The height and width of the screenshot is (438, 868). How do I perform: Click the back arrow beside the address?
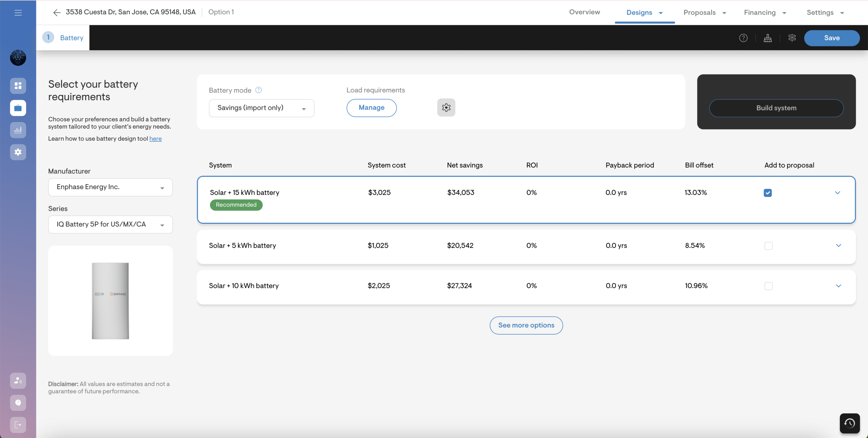57,13
